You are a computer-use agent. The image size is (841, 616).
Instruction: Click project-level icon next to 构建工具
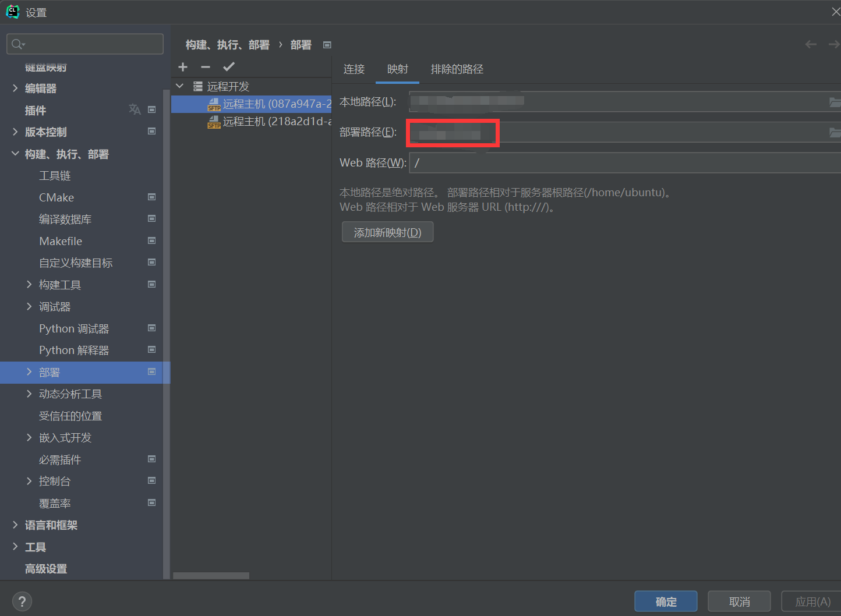(x=151, y=284)
